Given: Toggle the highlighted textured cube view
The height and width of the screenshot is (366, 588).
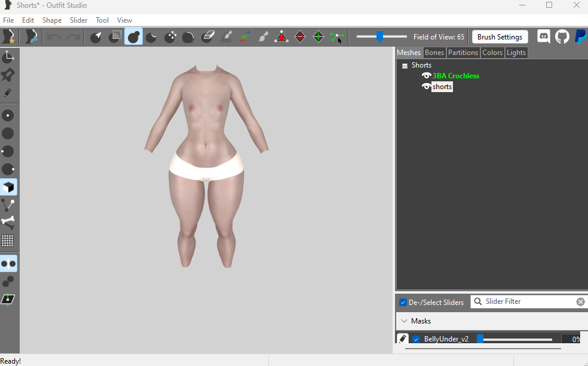Looking at the screenshot, I should (8, 187).
